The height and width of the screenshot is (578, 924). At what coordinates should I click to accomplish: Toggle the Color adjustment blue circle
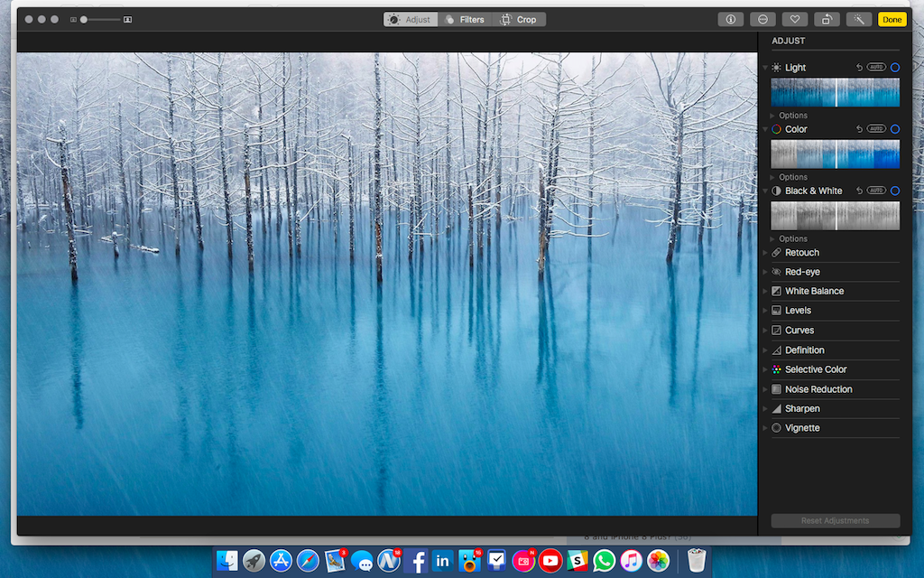tap(894, 129)
